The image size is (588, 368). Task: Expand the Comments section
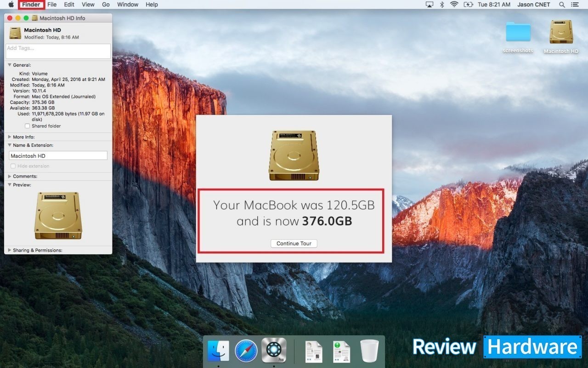pos(10,176)
